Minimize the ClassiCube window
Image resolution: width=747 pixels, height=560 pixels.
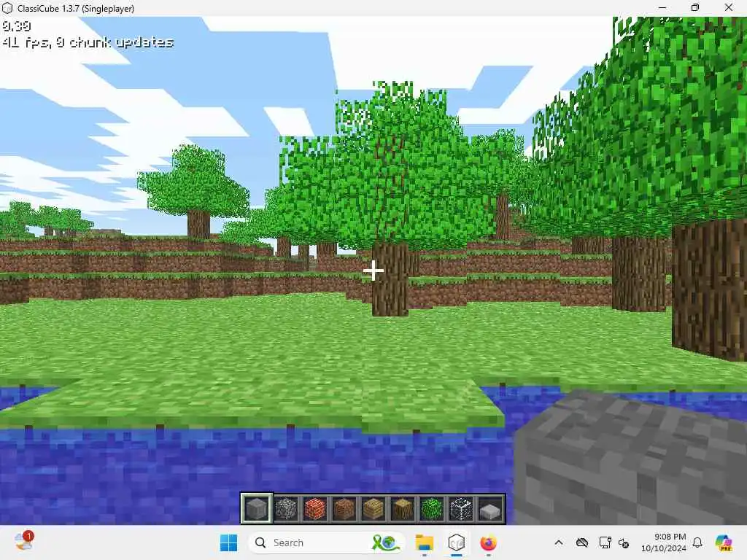point(662,7)
